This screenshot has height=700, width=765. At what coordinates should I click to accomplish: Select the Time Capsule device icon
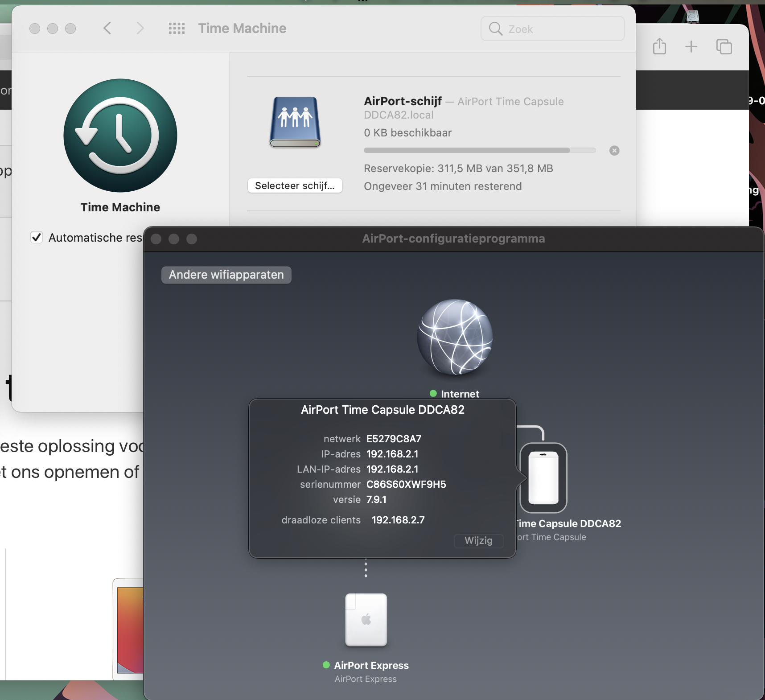coord(543,478)
